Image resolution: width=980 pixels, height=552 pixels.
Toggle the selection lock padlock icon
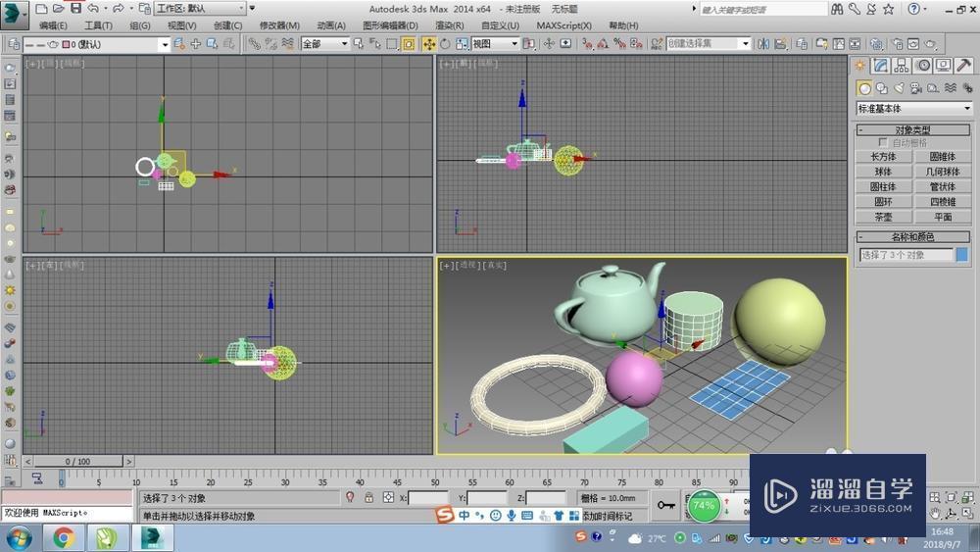(368, 498)
